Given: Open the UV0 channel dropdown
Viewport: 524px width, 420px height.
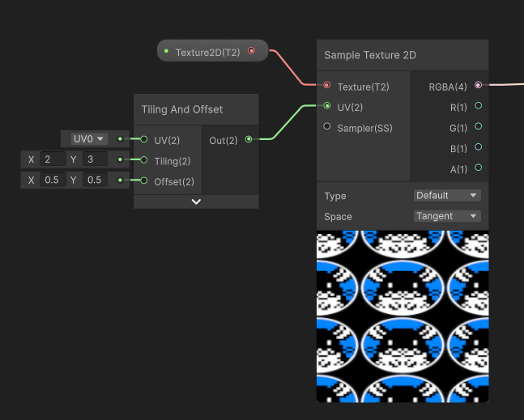Looking at the screenshot, I should (x=89, y=139).
